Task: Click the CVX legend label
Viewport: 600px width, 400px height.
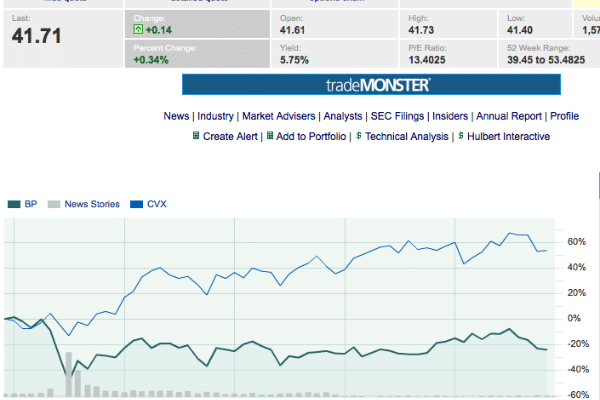Action: [x=157, y=204]
